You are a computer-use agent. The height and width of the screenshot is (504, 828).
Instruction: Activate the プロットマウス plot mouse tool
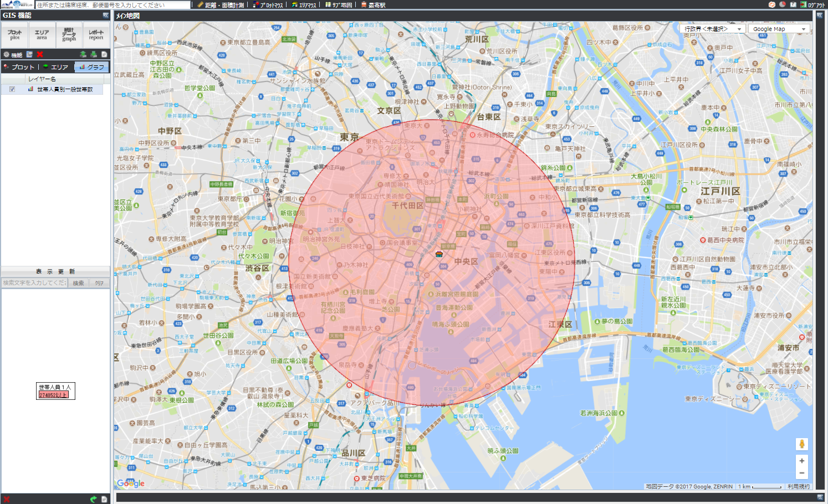tap(268, 5)
